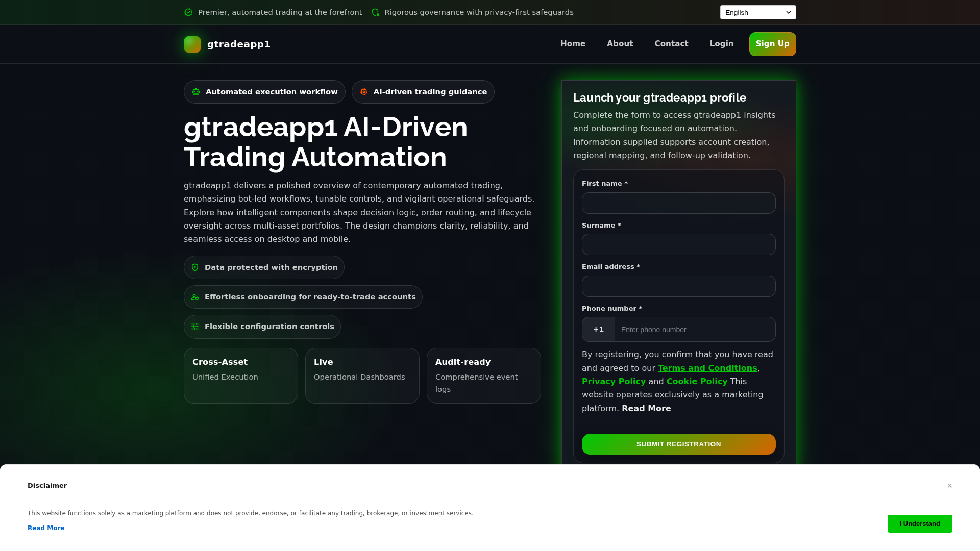This screenshot has height=551, width=980.
Task: Open the Login page from navigation
Action: coord(722,44)
